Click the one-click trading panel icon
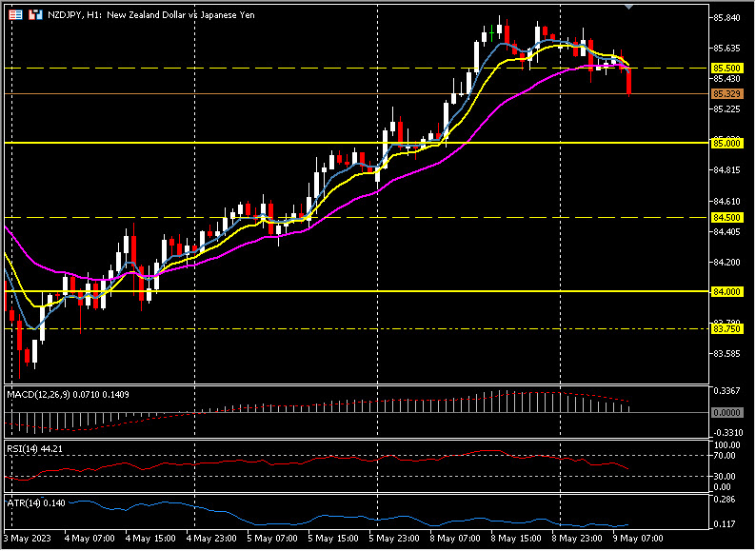 point(35,16)
